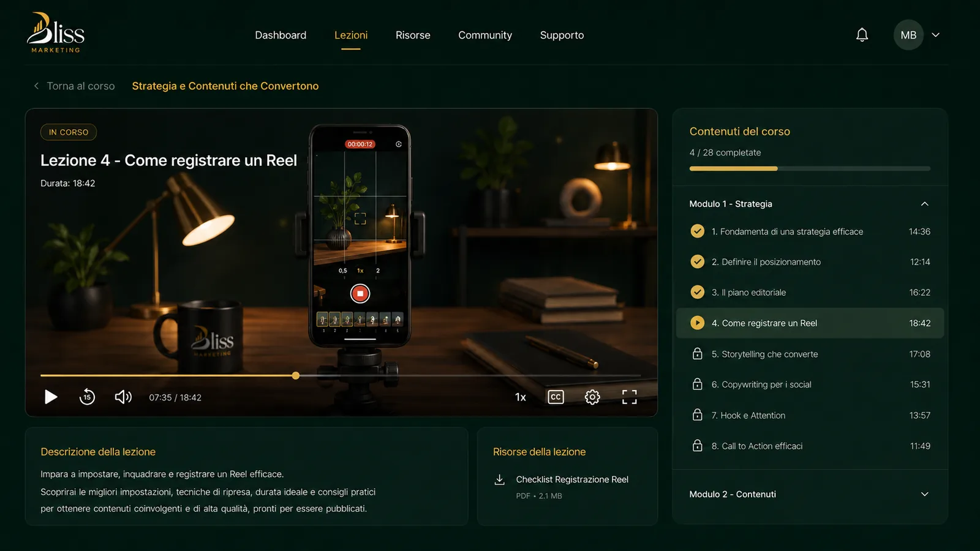Open lesson 2 Definire il posizionamento
This screenshot has height=551, width=980.
[810, 262]
